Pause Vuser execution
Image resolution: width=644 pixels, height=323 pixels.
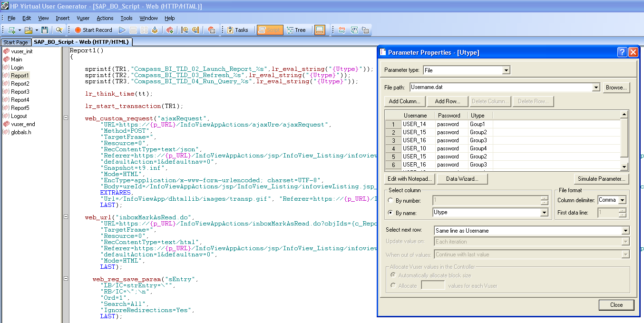coord(145,29)
